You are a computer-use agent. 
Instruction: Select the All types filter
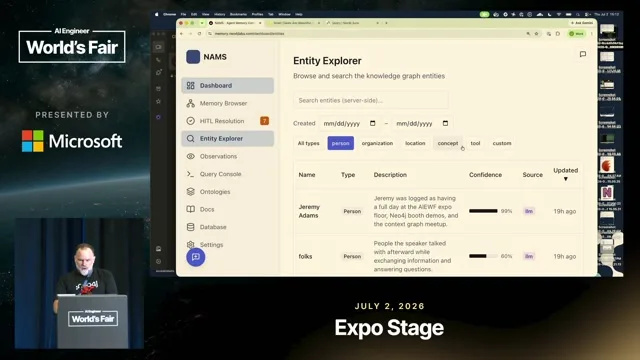point(309,143)
